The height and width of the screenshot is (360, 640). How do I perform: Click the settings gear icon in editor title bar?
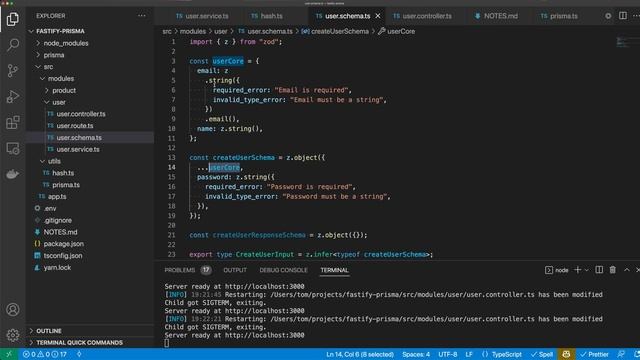tap(608, 16)
